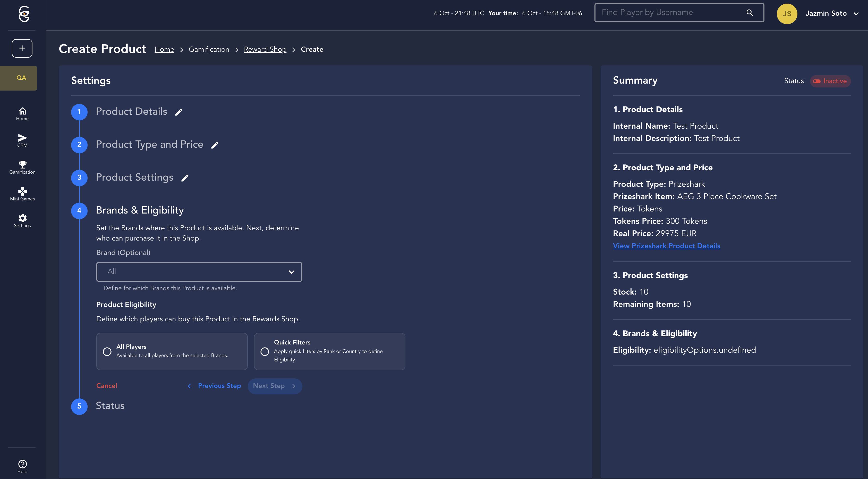Open View Prizeshark Product Details link
The image size is (868, 479).
point(666,246)
